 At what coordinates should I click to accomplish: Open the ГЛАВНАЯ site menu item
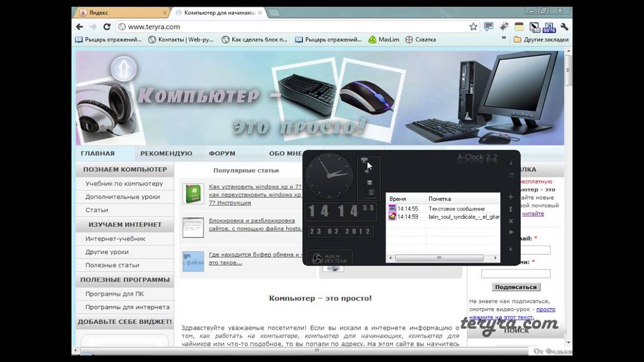coord(98,153)
